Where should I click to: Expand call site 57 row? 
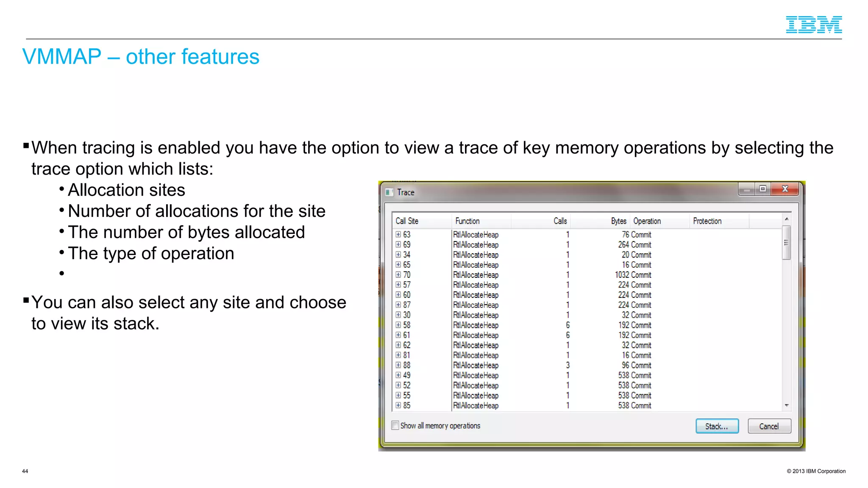point(398,285)
